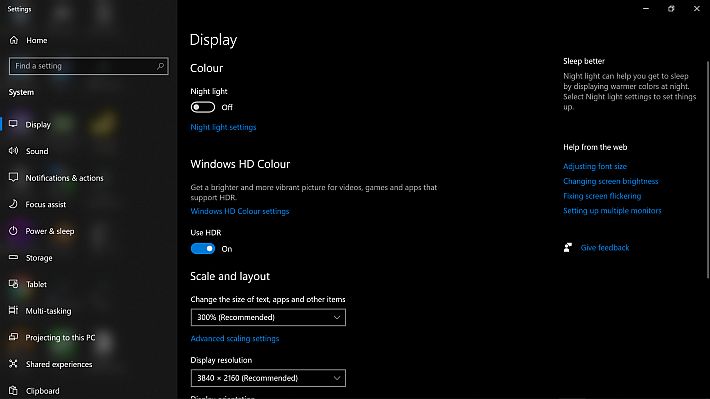This screenshot has width=710, height=399.
Task: Click the Sound speaker icon
Action: click(14, 151)
